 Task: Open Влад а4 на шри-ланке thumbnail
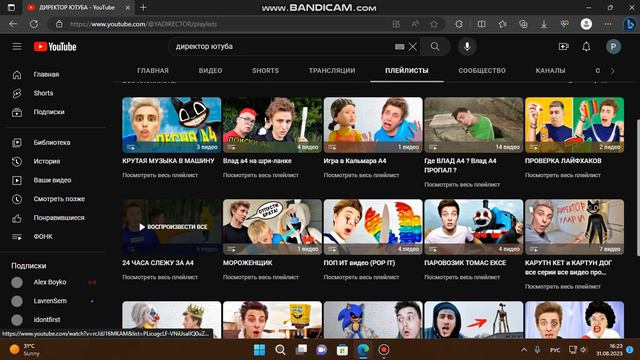(x=272, y=125)
